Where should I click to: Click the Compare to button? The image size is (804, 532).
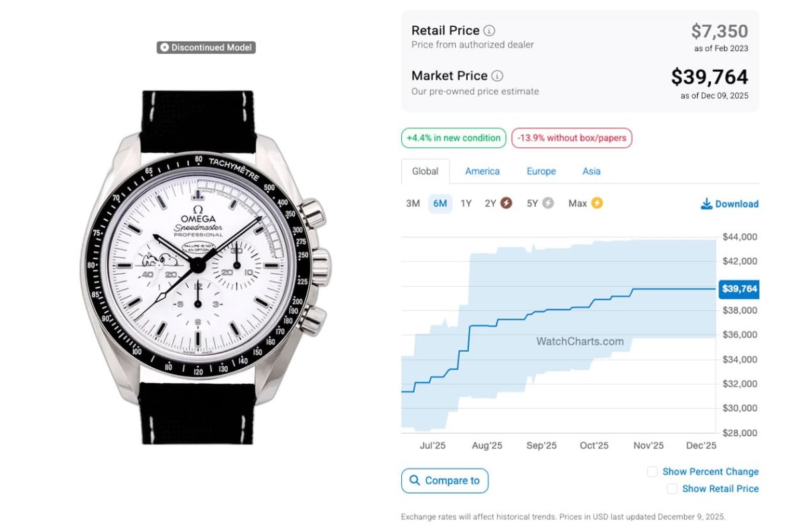coord(445,480)
